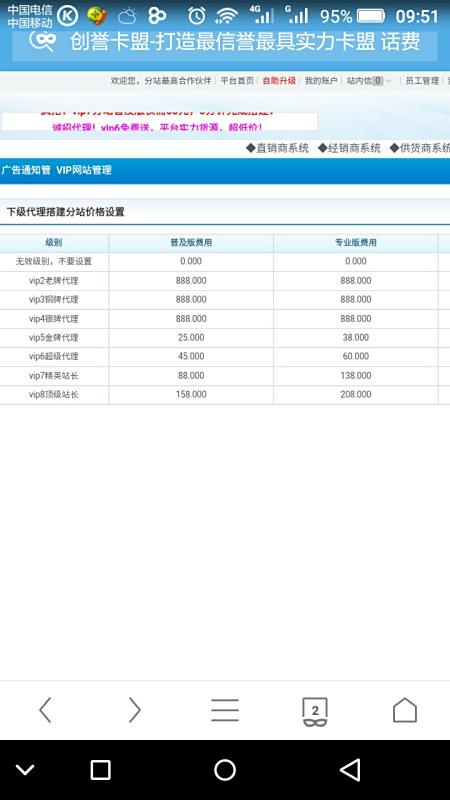This screenshot has width=450, height=800.
Task: Select the vip5金牌代理 row label
Action: pyautogui.click(x=54, y=338)
